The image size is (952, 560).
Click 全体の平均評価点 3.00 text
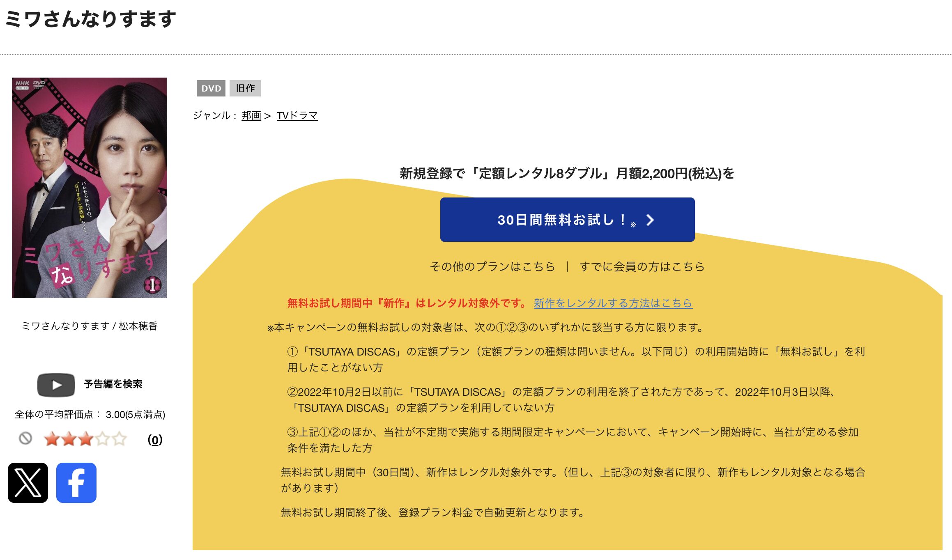pos(90,415)
